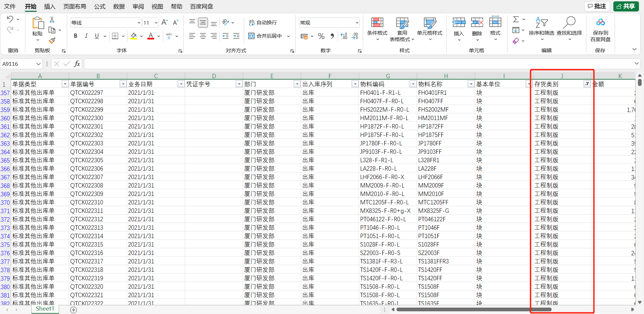Expand the number format dropdown (常规)
Image resolution: width=644 pixels, height=314 pixels.
(357, 23)
